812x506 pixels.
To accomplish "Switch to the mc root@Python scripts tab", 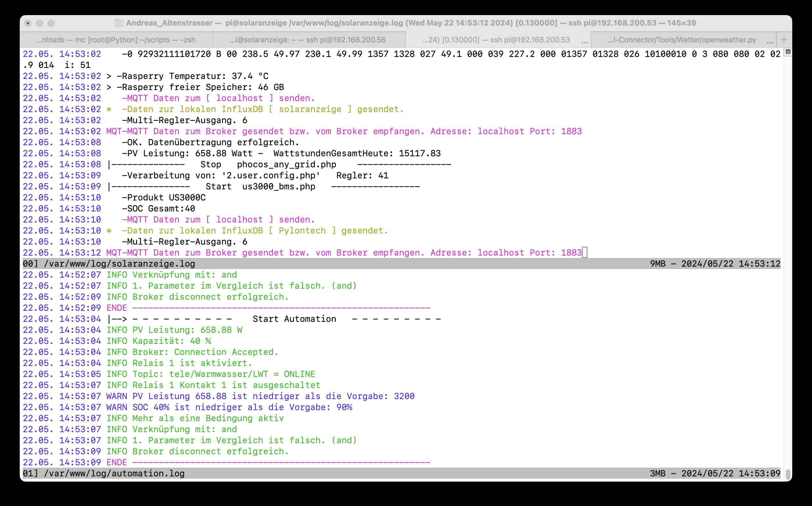I will 116,40.
